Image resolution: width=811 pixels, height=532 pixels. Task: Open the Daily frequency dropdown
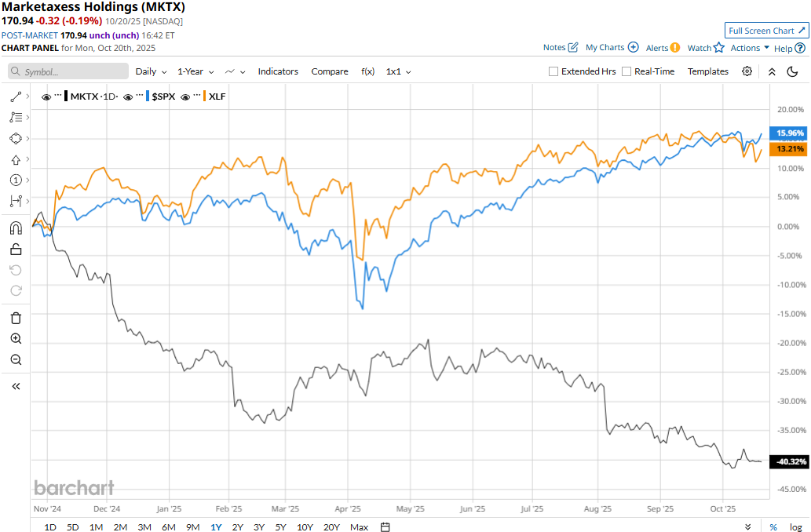pyautogui.click(x=151, y=71)
